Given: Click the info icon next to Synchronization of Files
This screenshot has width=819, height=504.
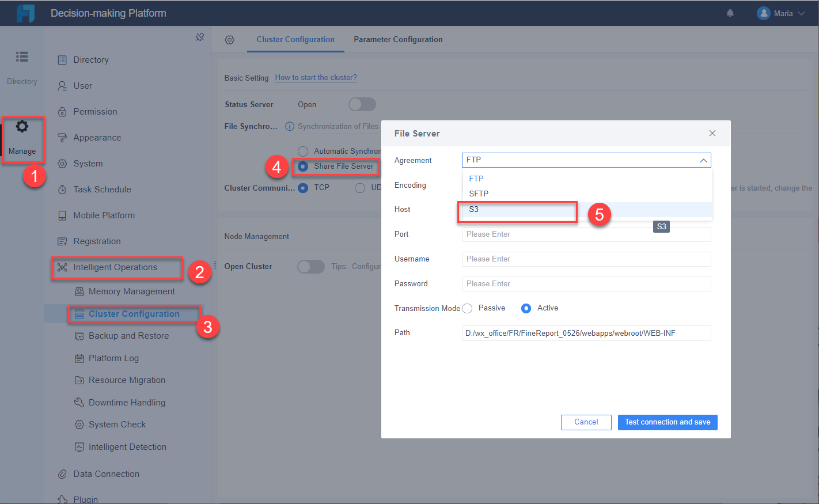Looking at the screenshot, I should coord(290,126).
